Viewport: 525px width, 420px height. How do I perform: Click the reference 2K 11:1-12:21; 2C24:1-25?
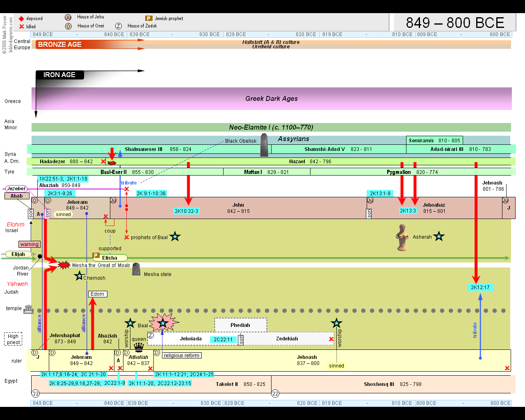coord(184,374)
